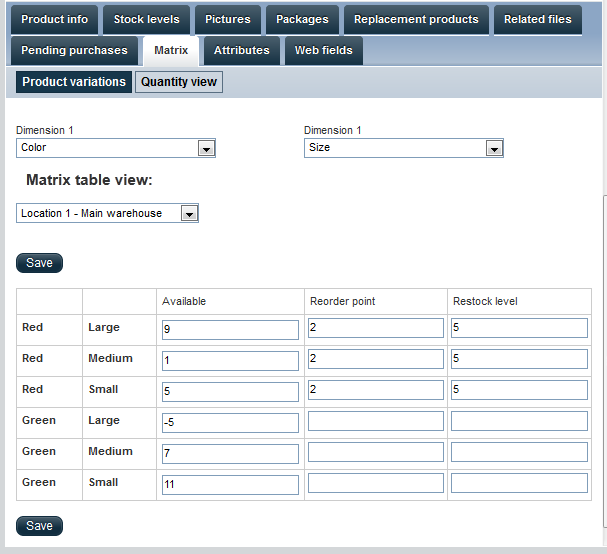Click the Small label in the Green row
This screenshot has height=554, width=607.
pos(103,482)
